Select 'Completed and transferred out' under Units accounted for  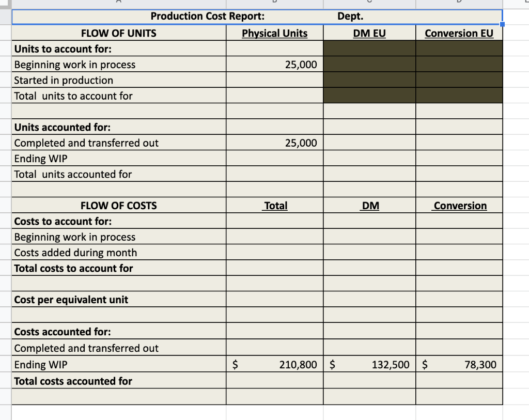[x=119, y=143]
